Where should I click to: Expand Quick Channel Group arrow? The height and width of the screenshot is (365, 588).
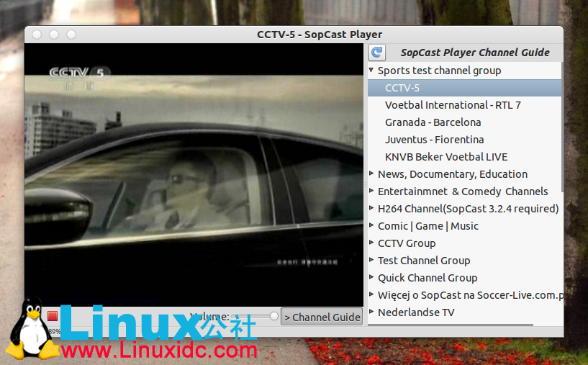point(371,277)
